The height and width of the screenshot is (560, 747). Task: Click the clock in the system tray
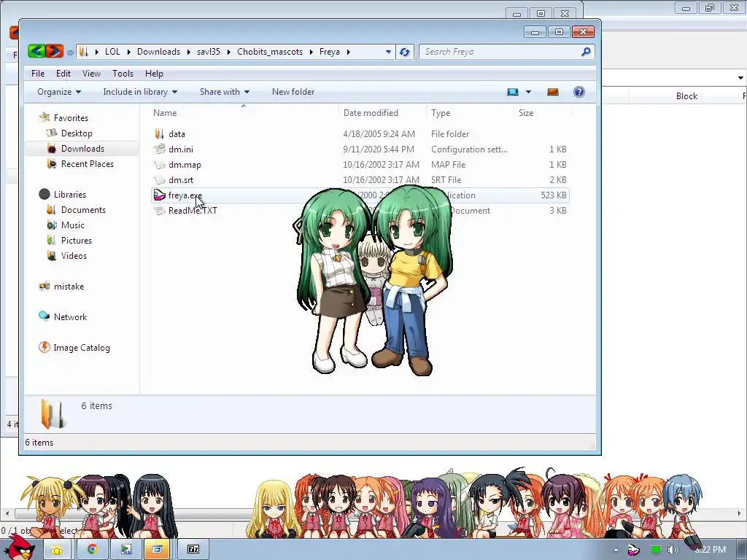tap(712, 550)
